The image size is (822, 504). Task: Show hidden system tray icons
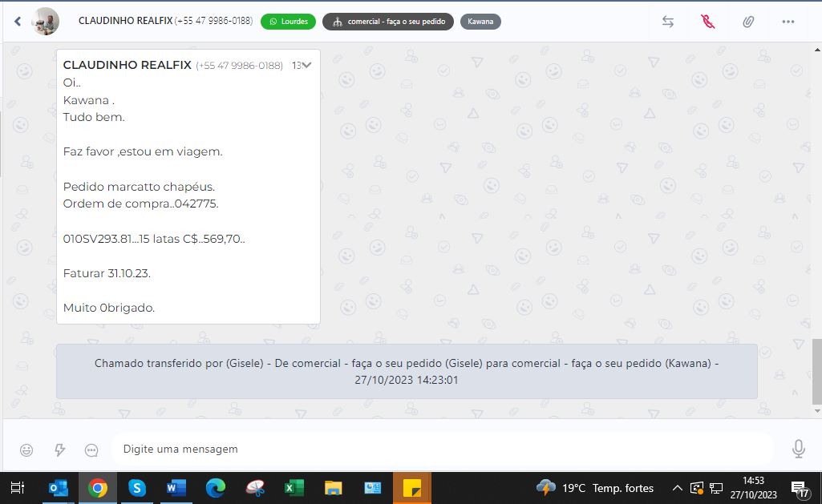click(677, 488)
